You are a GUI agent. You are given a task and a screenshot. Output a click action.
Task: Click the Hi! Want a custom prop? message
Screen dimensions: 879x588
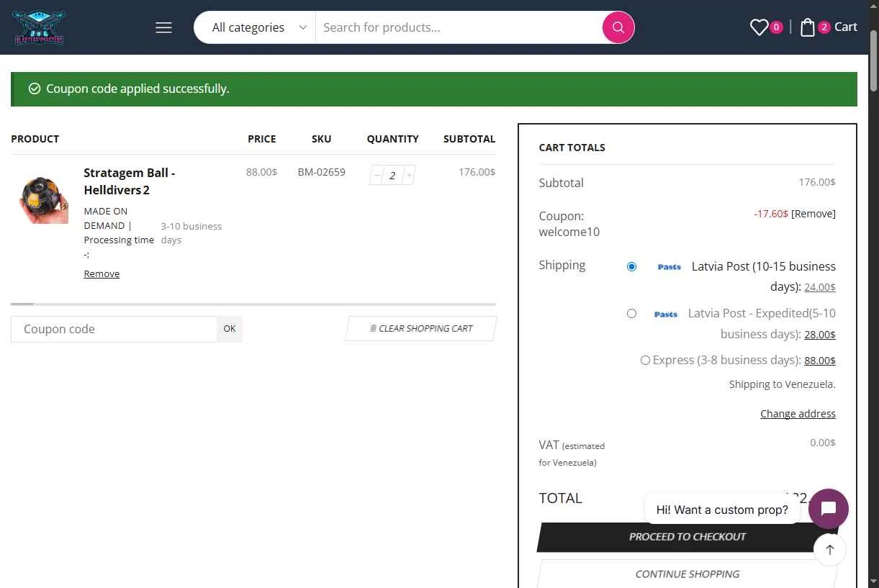(722, 510)
